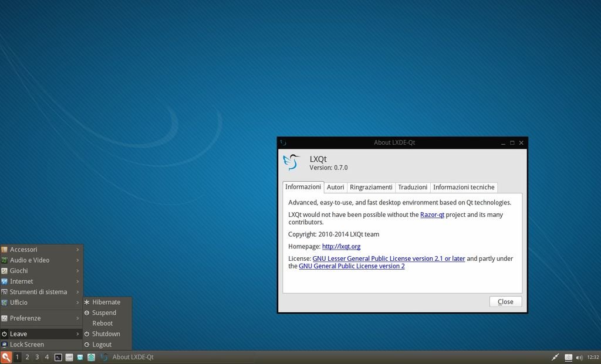The image size is (601, 364).
Task: Open the Razor-qt project link
Action: [x=432, y=215]
